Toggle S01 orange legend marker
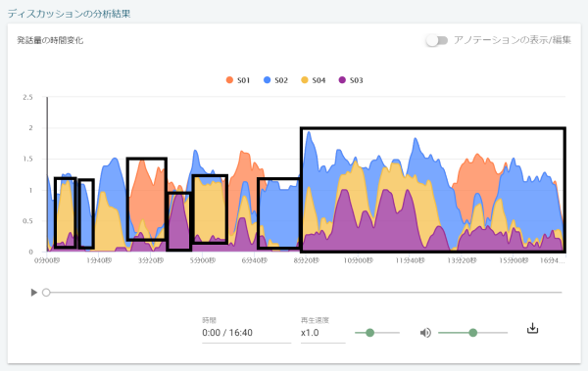The height and width of the screenshot is (371, 588). coord(229,80)
